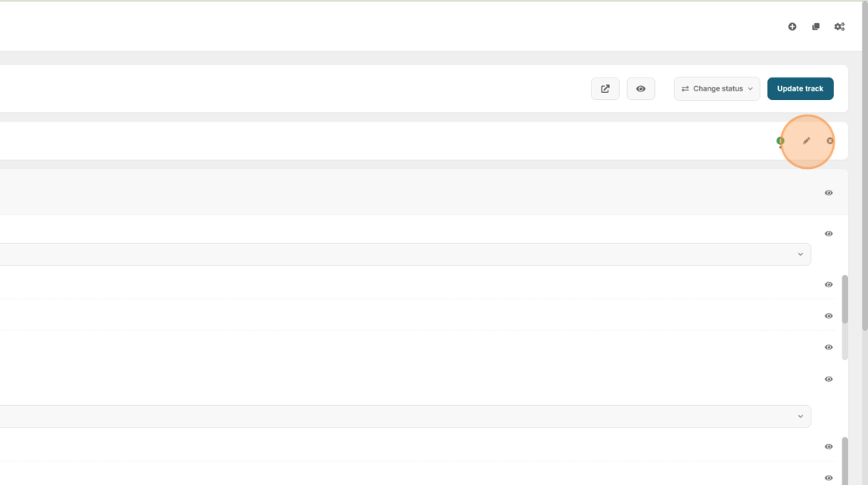Open settings via the gears icon
This screenshot has width=868, height=485.
[x=839, y=27]
